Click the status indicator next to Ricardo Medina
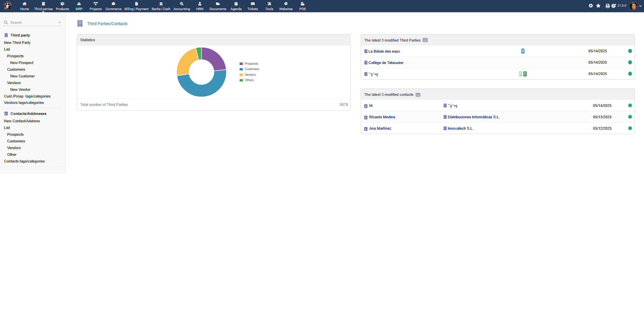 (x=630, y=117)
